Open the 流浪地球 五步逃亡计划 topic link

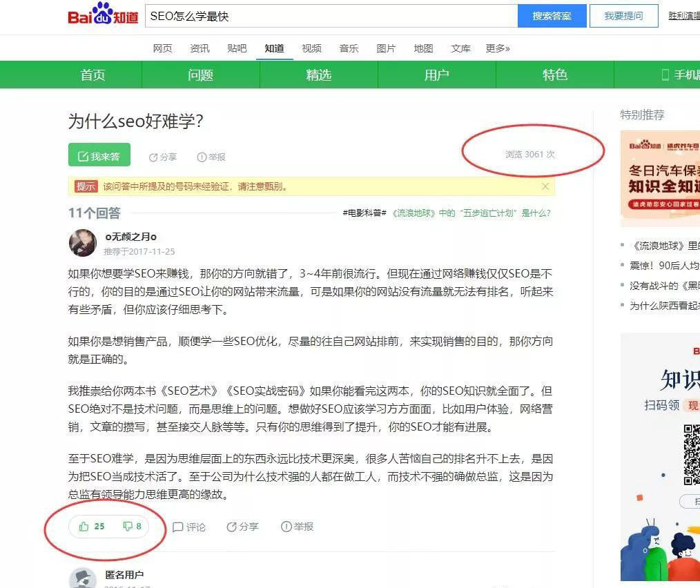click(x=471, y=213)
